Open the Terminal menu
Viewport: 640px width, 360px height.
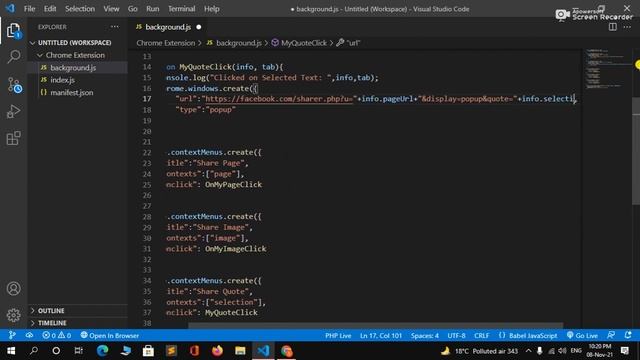tap(182, 9)
